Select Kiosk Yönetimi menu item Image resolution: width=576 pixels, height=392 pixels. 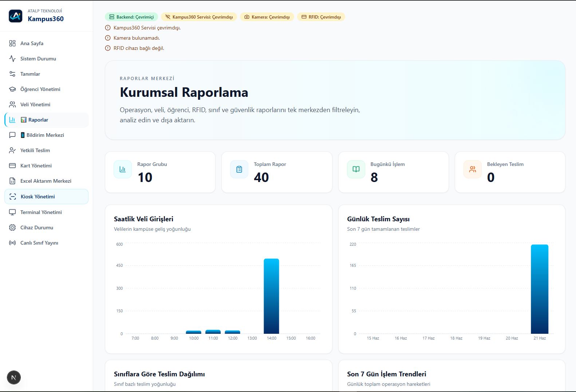coord(47,197)
